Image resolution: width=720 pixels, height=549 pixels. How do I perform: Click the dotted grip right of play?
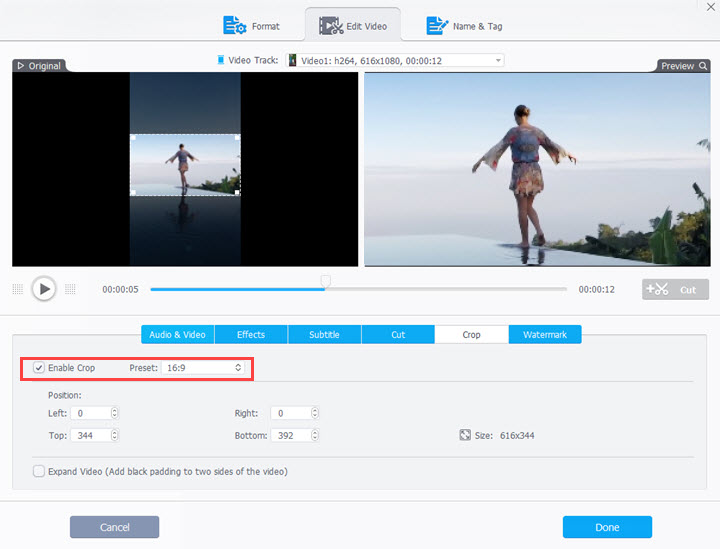click(70, 289)
